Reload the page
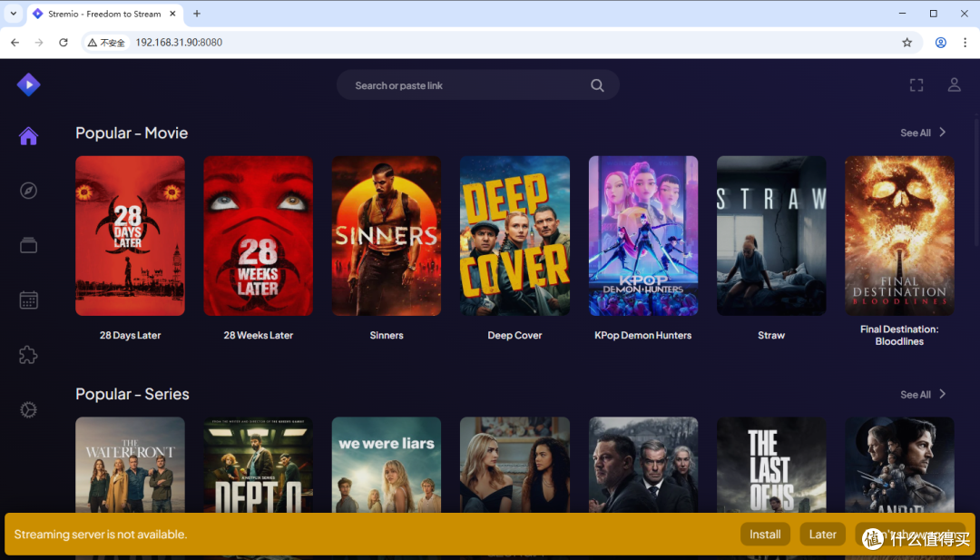Image resolution: width=980 pixels, height=560 pixels. tap(64, 43)
